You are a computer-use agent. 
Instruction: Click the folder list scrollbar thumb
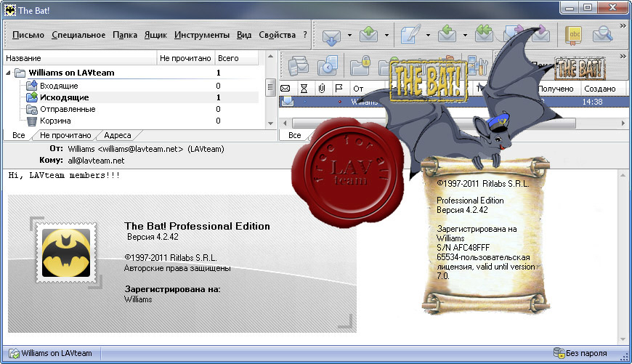pyautogui.click(x=270, y=87)
